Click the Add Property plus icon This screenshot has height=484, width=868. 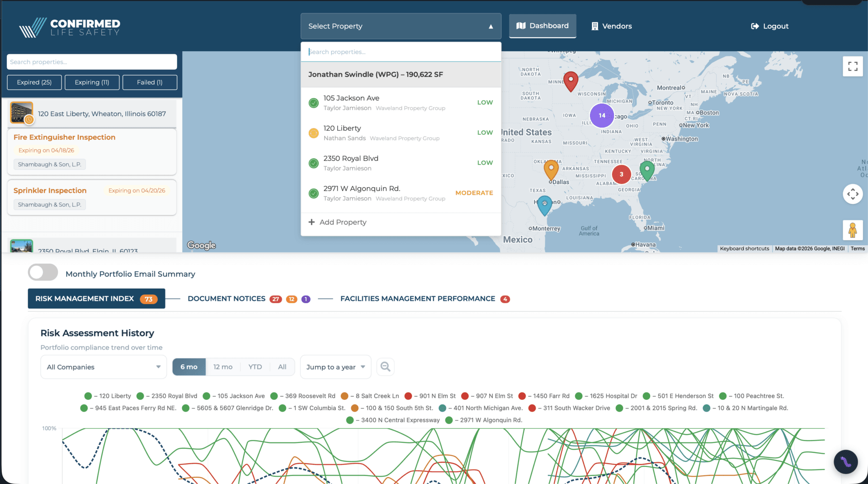click(x=312, y=222)
